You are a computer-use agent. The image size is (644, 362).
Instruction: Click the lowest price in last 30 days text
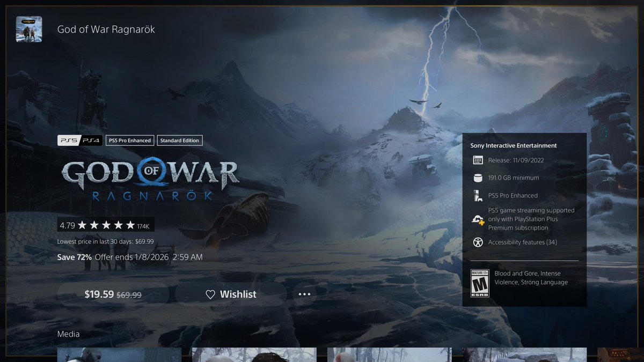(105, 242)
